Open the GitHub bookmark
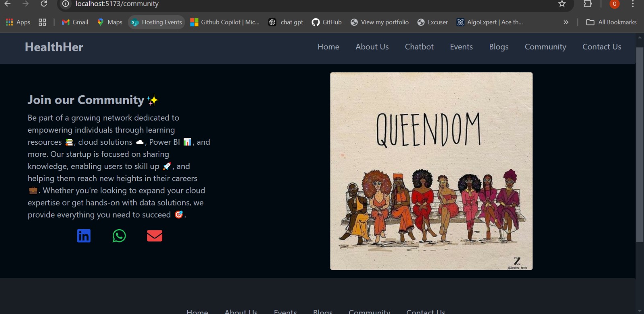The width and height of the screenshot is (644, 314). (x=326, y=22)
